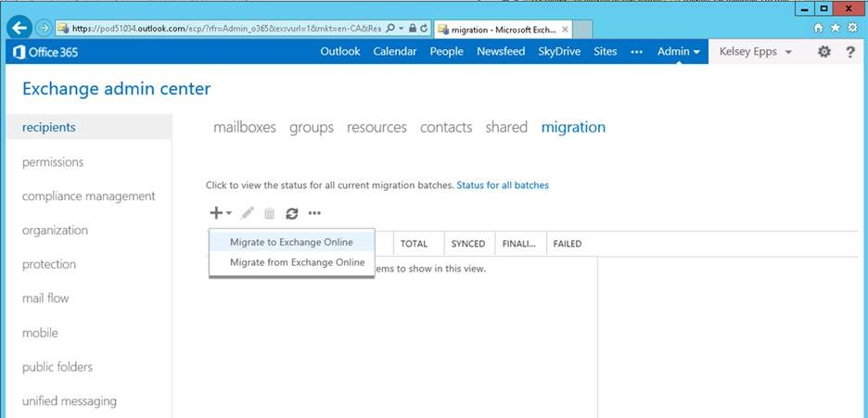Switch to the groups tab
This screenshot has height=418, width=868.
point(311,128)
